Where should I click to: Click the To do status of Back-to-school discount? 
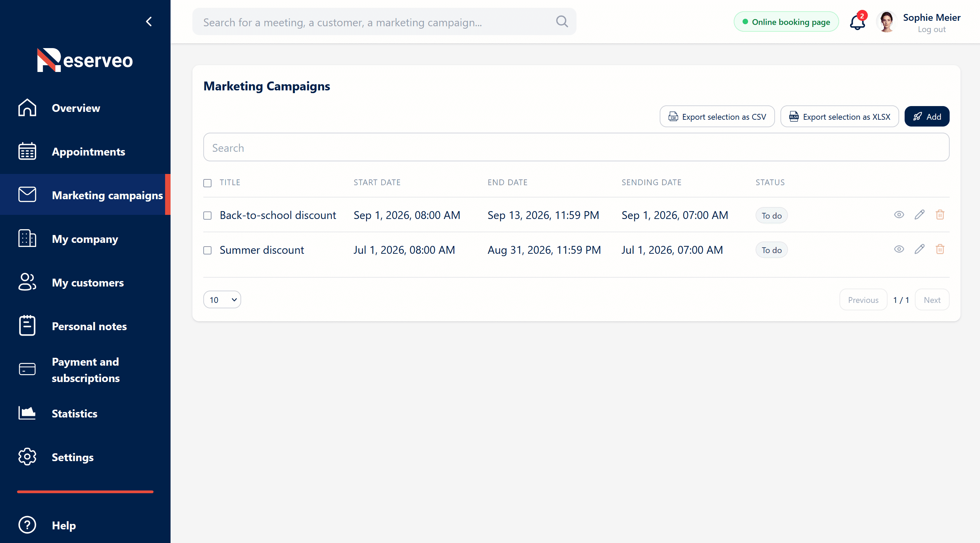point(772,216)
